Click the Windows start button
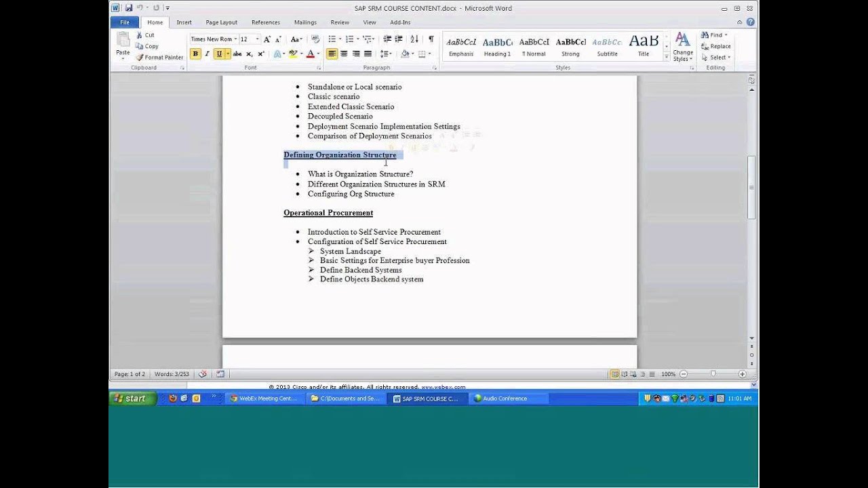Screen dimensions: 868x488 click(x=133, y=399)
